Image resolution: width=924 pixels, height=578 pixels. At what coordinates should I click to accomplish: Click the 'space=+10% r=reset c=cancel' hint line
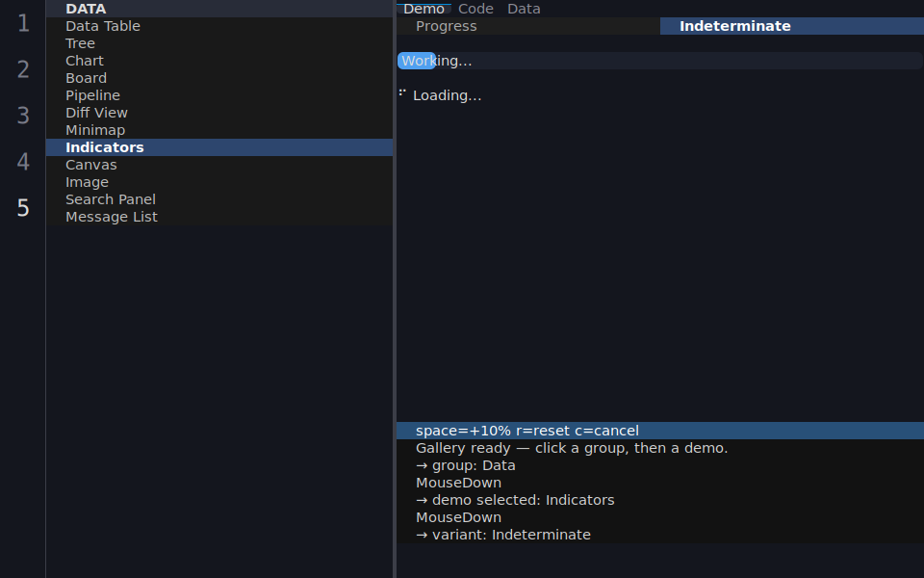(x=660, y=431)
